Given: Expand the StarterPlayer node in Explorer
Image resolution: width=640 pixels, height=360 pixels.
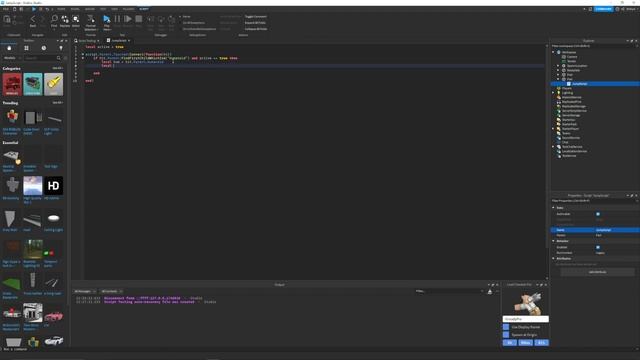Looking at the screenshot, I should (553, 129).
